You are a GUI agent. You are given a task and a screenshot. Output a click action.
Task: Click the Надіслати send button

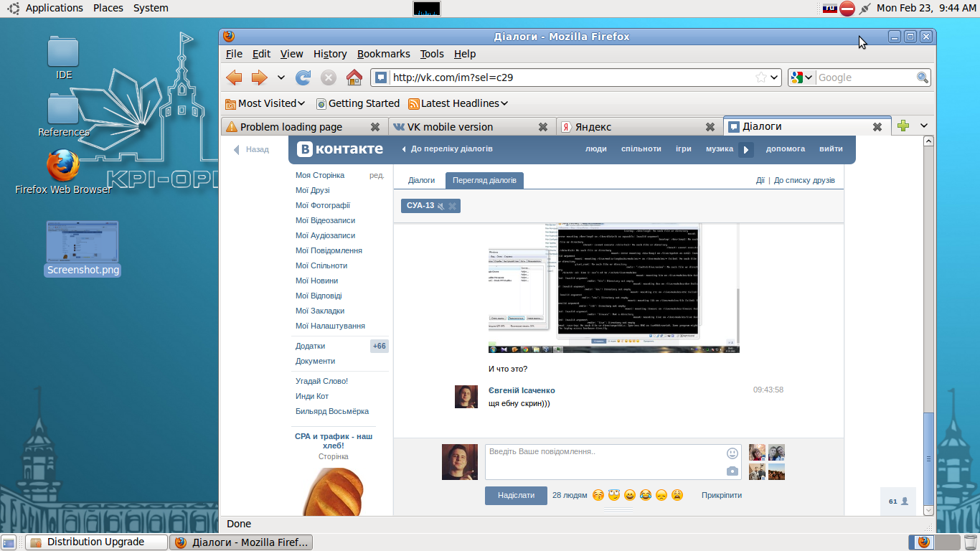pos(516,495)
